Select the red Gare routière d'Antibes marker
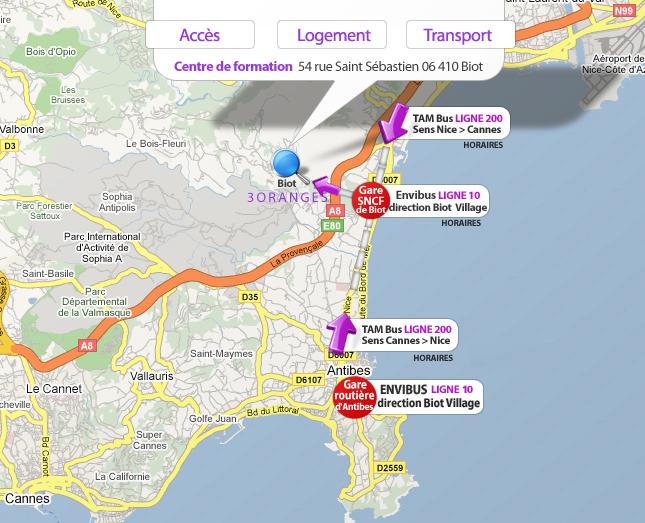 pos(353,396)
